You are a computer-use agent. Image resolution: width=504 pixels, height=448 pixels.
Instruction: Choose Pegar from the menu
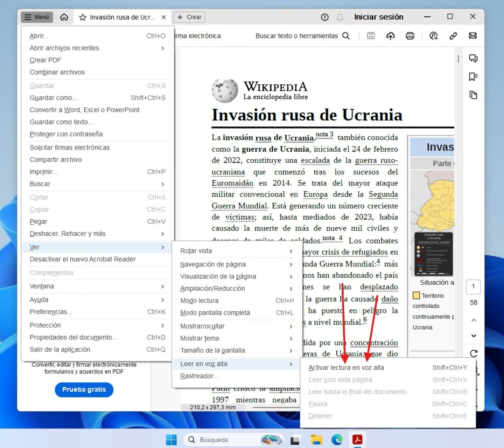pos(97,221)
